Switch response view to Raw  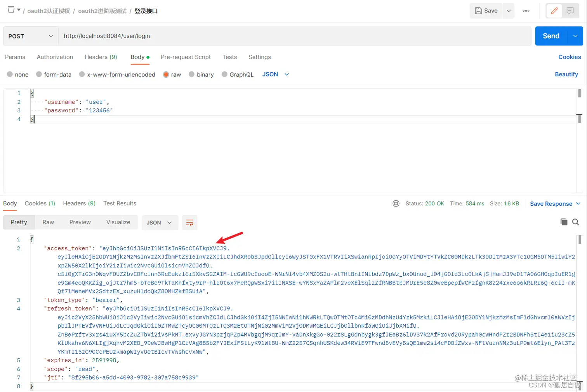[48, 222]
